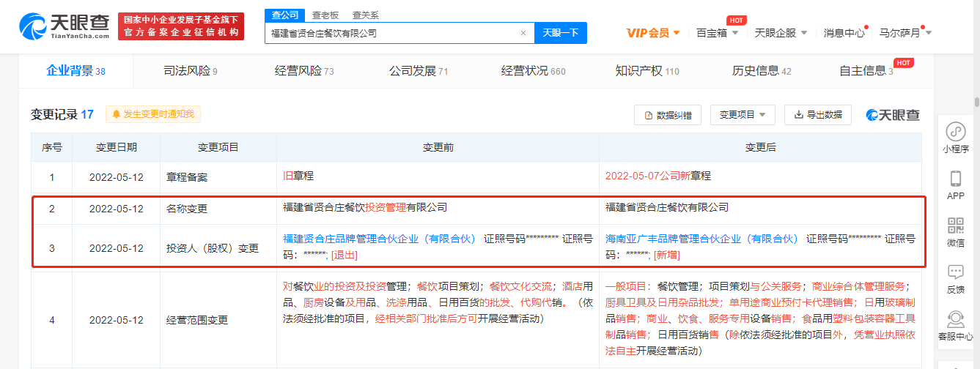Click the 天眼一下 search button

tap(561, 33)
